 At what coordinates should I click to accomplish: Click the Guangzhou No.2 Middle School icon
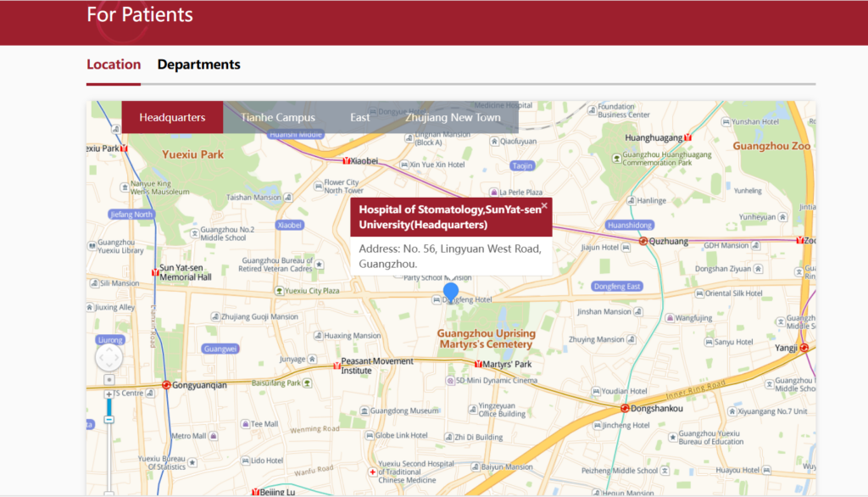coord(194,233)
